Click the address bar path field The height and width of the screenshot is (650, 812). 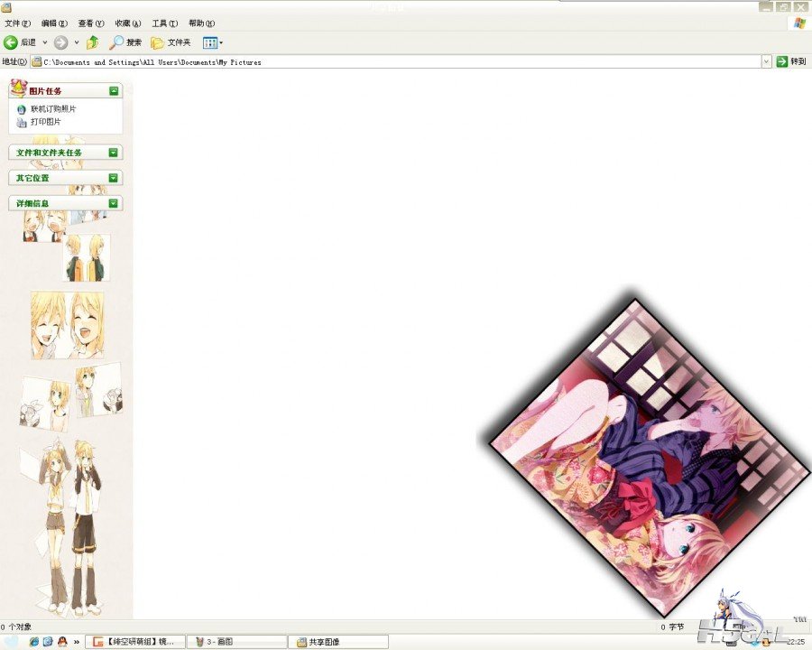[x=396, y=61]
